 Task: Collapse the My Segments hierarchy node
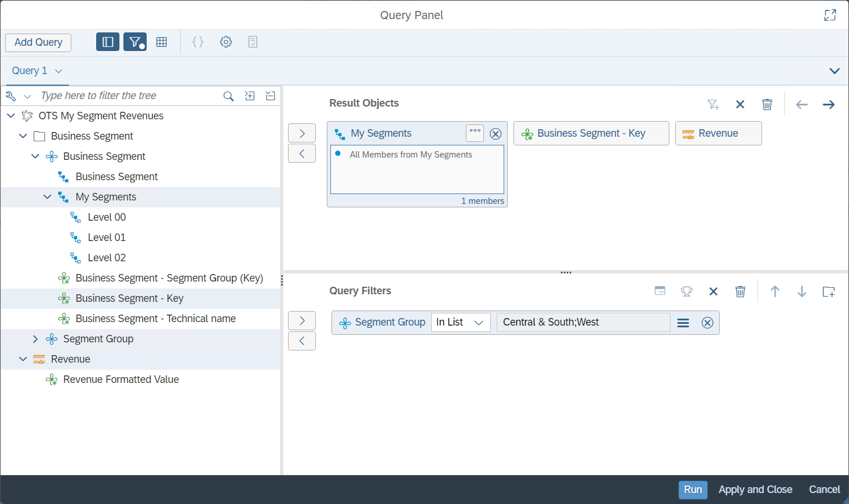coord(48,197)
